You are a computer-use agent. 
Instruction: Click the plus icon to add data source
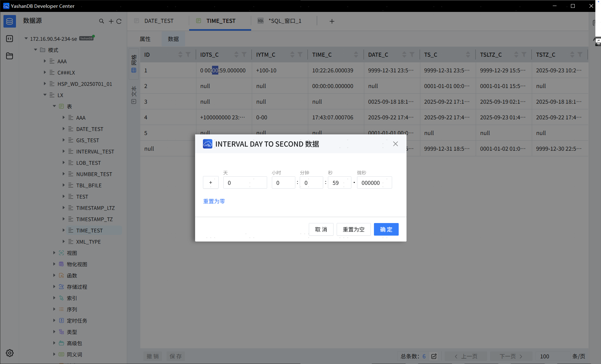point(111,21)
